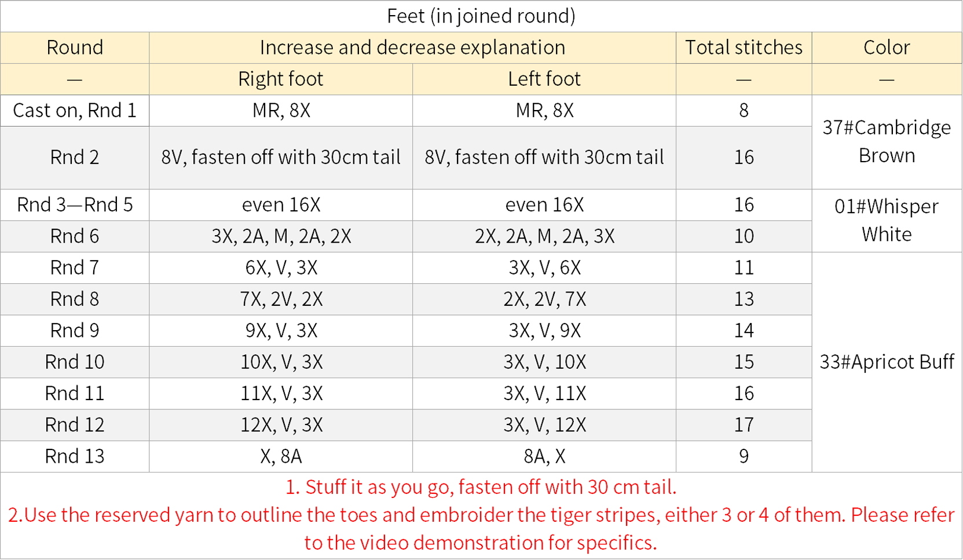Select the total stitches '17' cell

click(744, 424)
